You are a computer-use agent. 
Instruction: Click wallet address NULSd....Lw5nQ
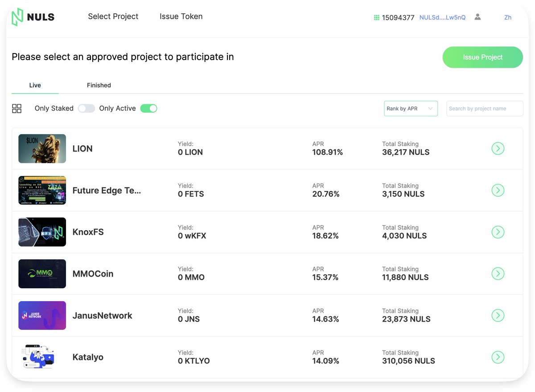pyautogui.click(x=442, y=17)
